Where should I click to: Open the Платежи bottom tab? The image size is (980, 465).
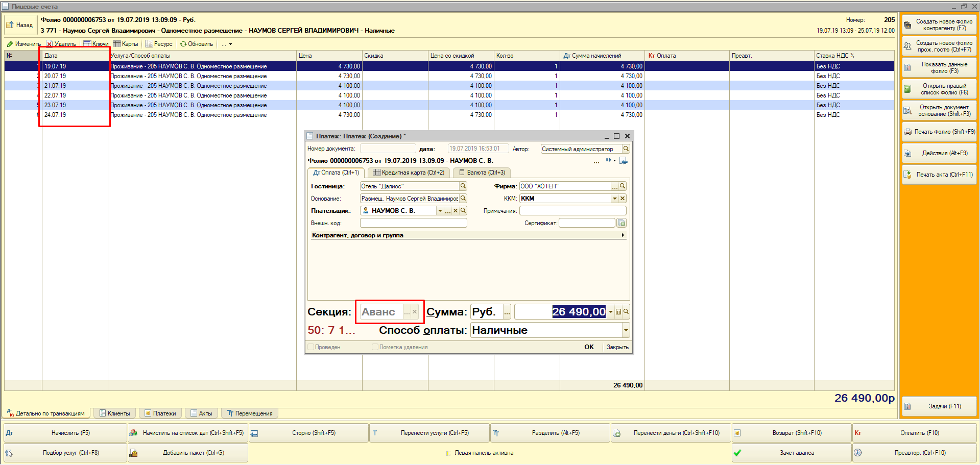(x=160, y=413)
